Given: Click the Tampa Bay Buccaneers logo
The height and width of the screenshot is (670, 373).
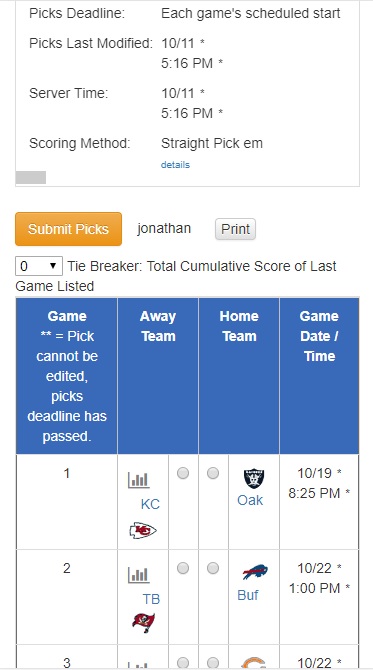Looking at the screenshot, I should click(144, 623).
